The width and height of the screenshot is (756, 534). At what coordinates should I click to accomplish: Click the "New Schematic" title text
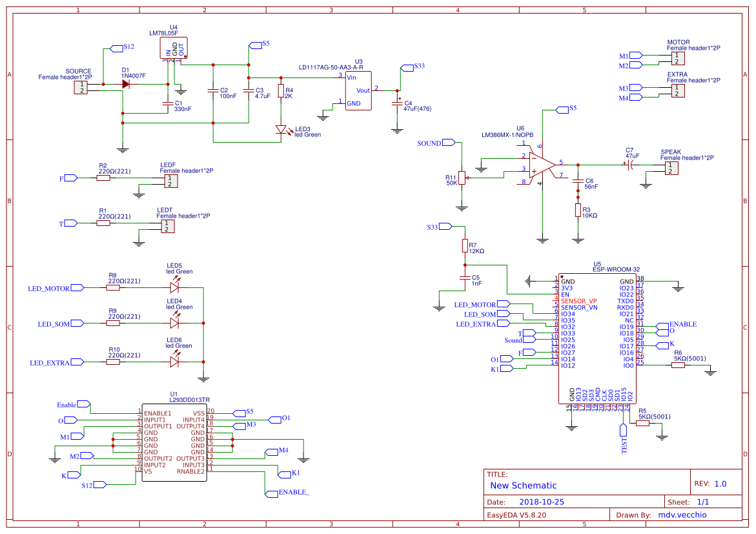point(523,486)
